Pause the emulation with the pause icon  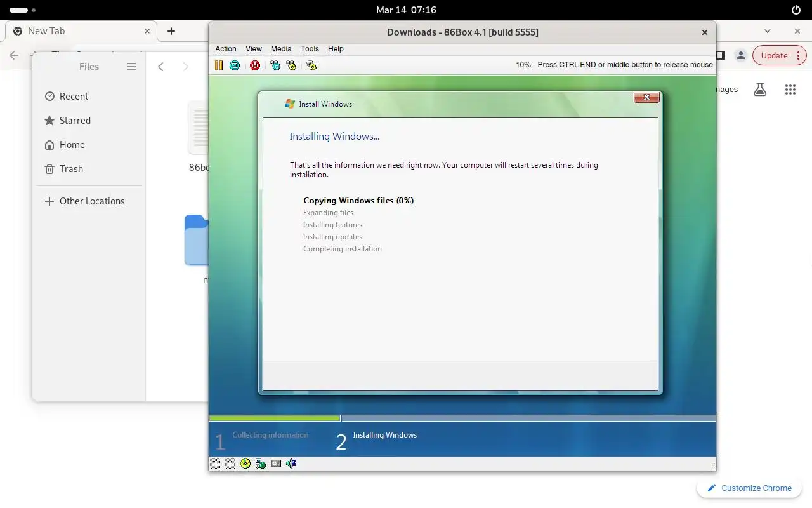219,65
